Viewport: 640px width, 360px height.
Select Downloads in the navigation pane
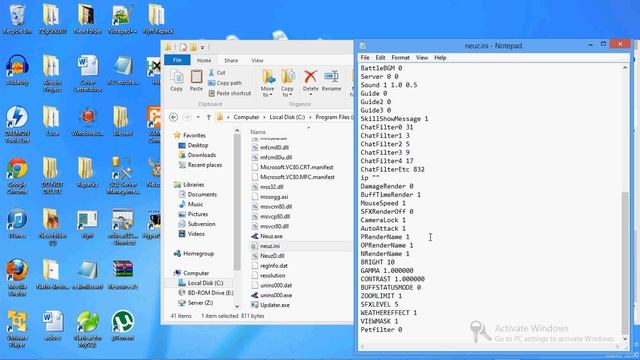pos(197,155)
